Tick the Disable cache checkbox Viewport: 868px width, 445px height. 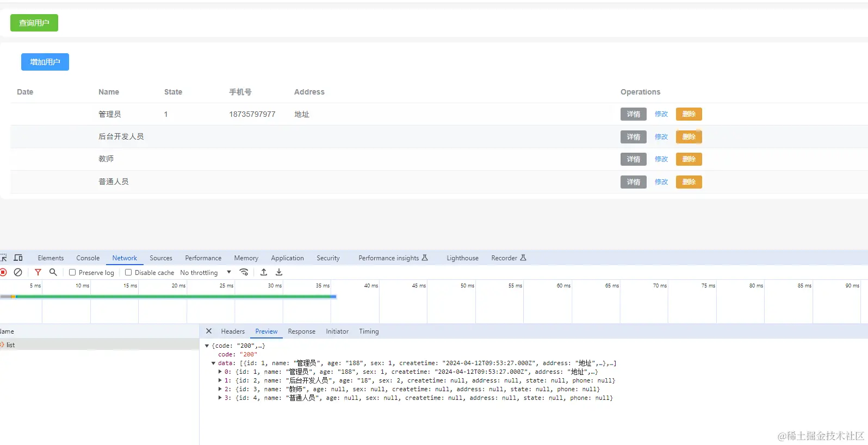pos(128,272)
